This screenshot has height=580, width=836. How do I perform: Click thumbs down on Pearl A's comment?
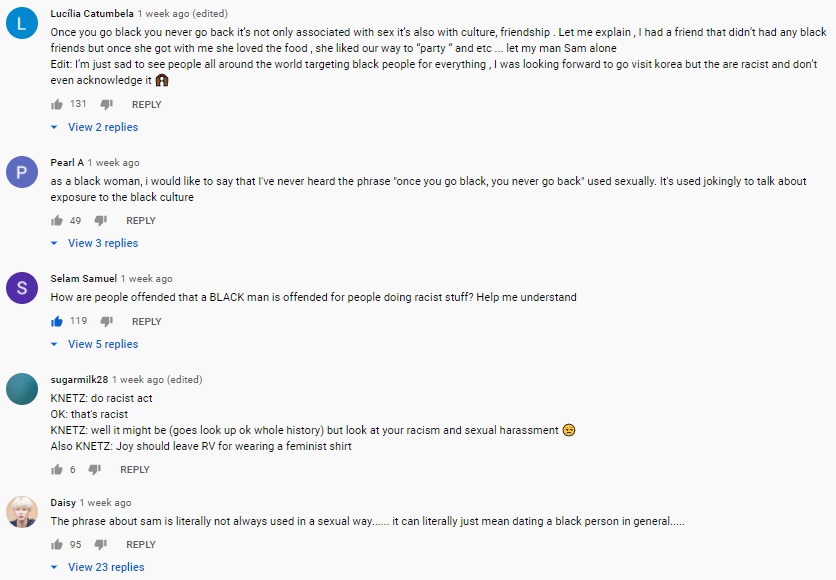click(101, 221)
